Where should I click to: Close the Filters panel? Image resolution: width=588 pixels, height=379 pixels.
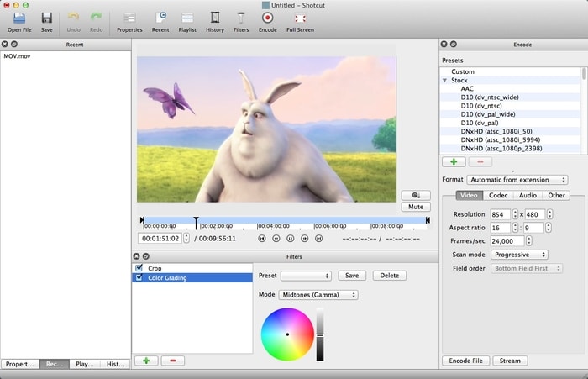click(x=136, y=256)
